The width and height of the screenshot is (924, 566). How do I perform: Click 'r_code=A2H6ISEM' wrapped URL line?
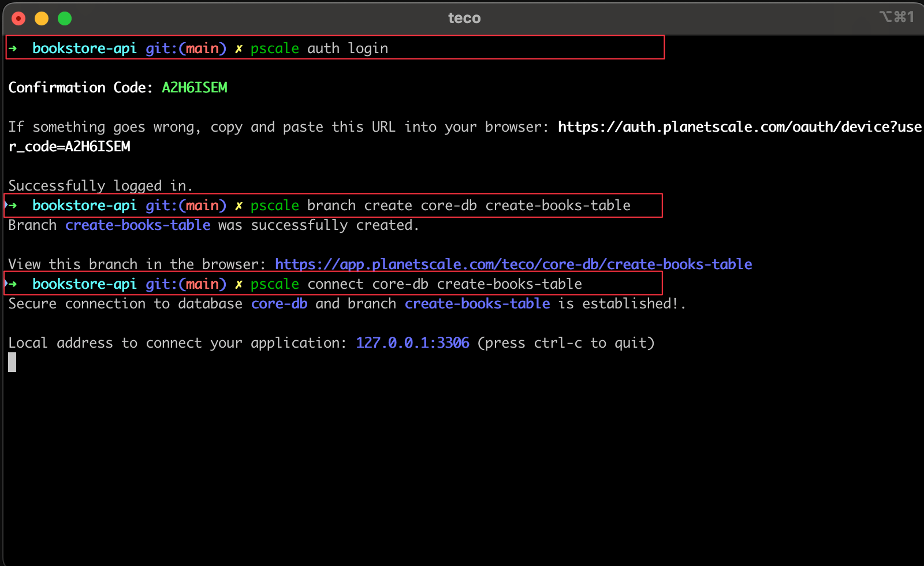point(69,147)
